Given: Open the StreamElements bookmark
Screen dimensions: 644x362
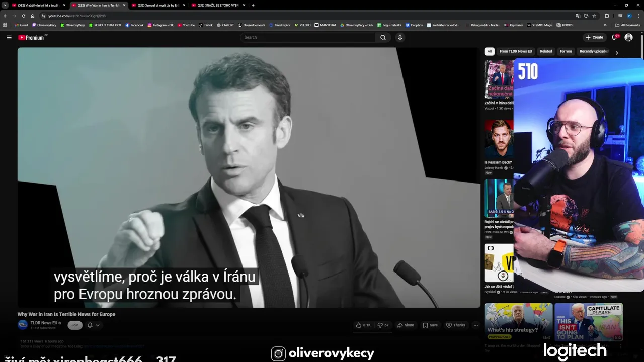Looking at the screenshot, I should (x=252, y=25).
